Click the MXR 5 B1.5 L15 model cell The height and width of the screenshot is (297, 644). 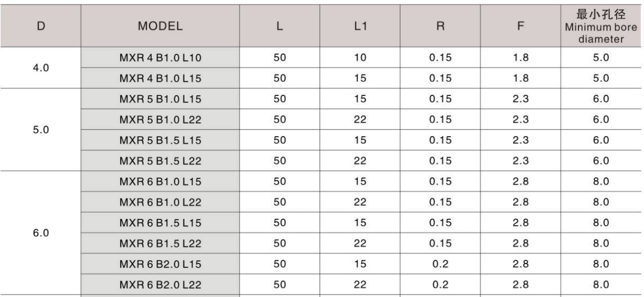[160, 140]
